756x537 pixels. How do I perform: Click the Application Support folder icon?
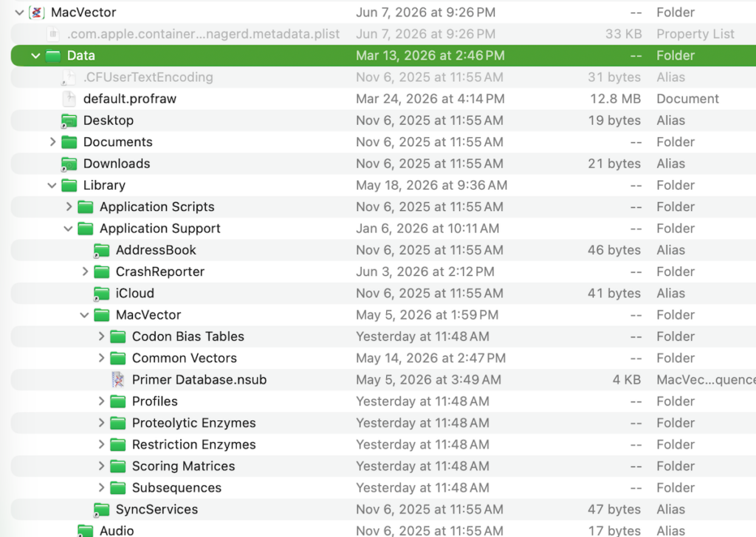pyautogui.click(x=86, y=229)
